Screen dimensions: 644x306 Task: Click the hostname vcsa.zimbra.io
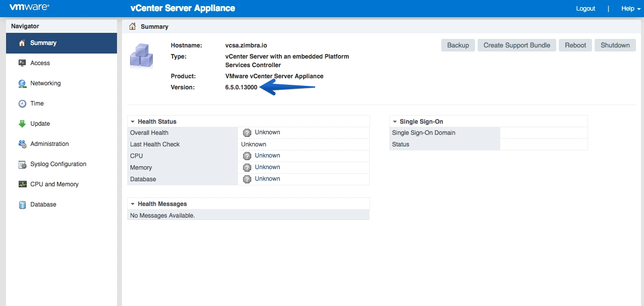tap(246, 45)
